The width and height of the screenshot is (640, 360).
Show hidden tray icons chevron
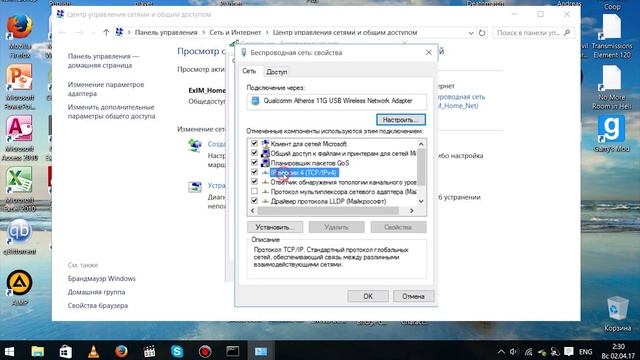(501, 352)
